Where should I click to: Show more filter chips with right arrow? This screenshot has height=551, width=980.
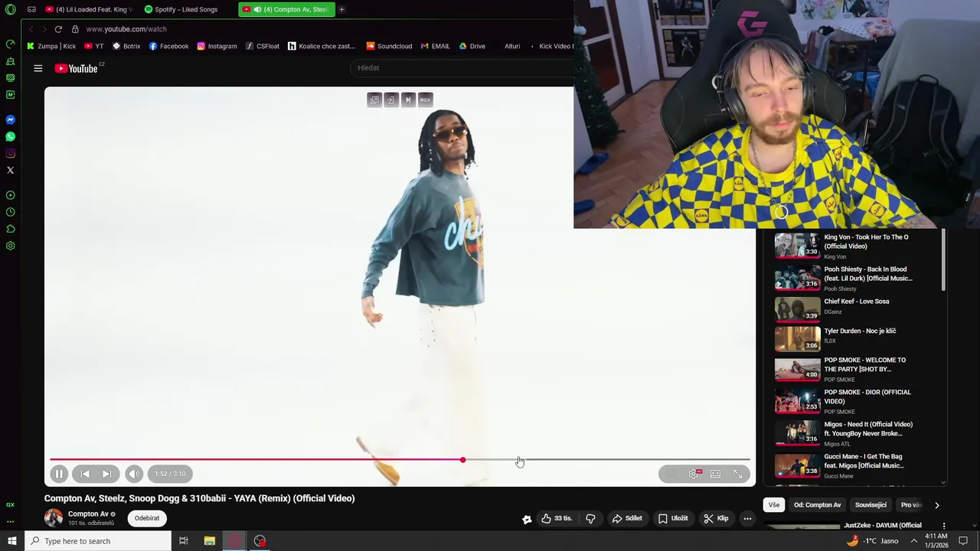point(936,505)
